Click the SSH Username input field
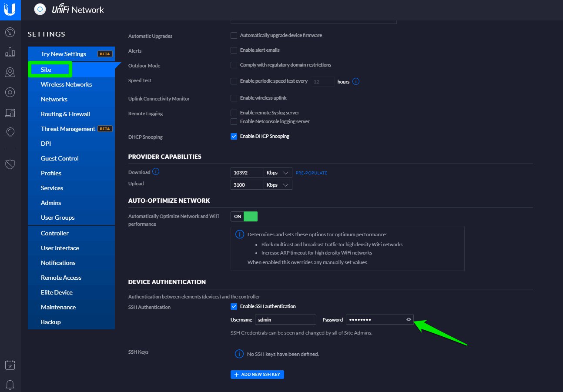This screenshot has height=392, width=563. [285, 320]
